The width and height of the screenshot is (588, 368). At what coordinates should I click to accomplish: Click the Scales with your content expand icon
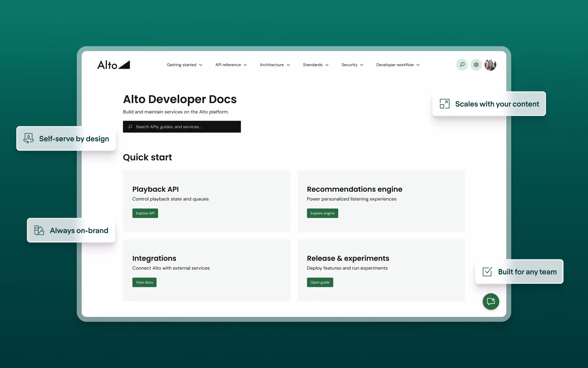coord(445,104)
